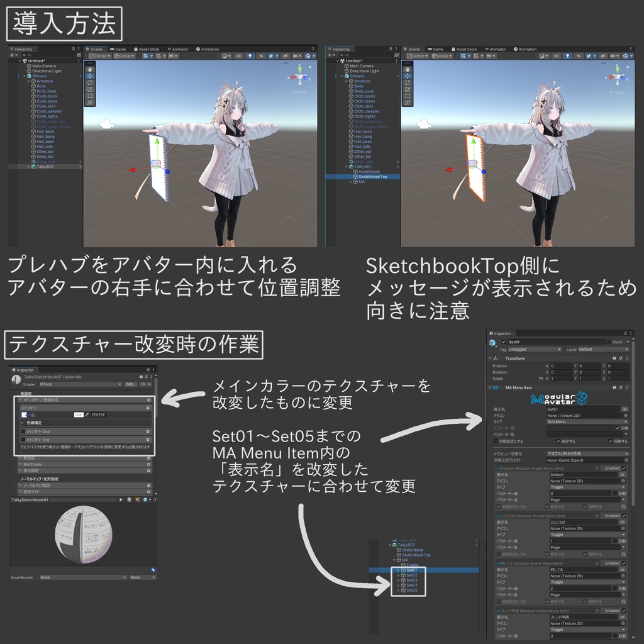Click the scene lighting icon in the Scene toolbar

click(250, 55)
